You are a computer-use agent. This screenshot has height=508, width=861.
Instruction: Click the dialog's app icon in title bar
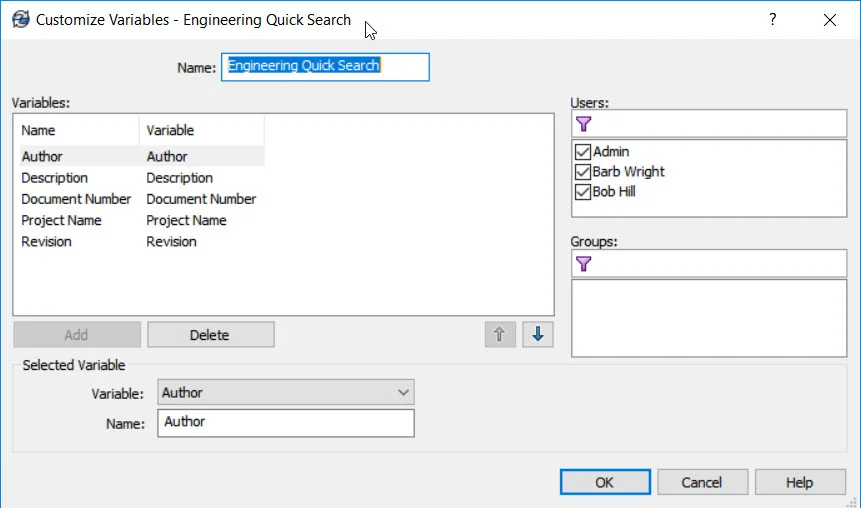point(20,19)
